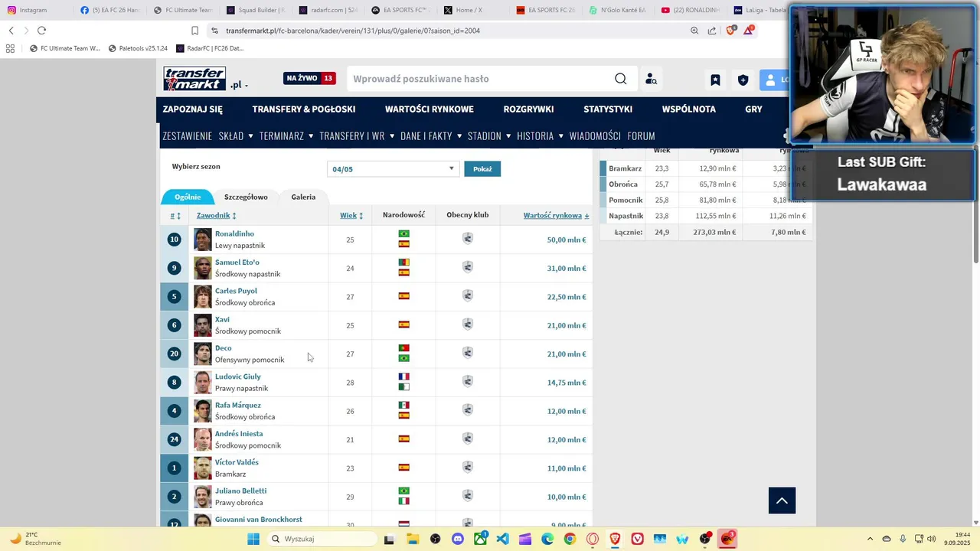Open Visual Studio Code from the taskbar
980x551 pixels.
tap(502, 539)
